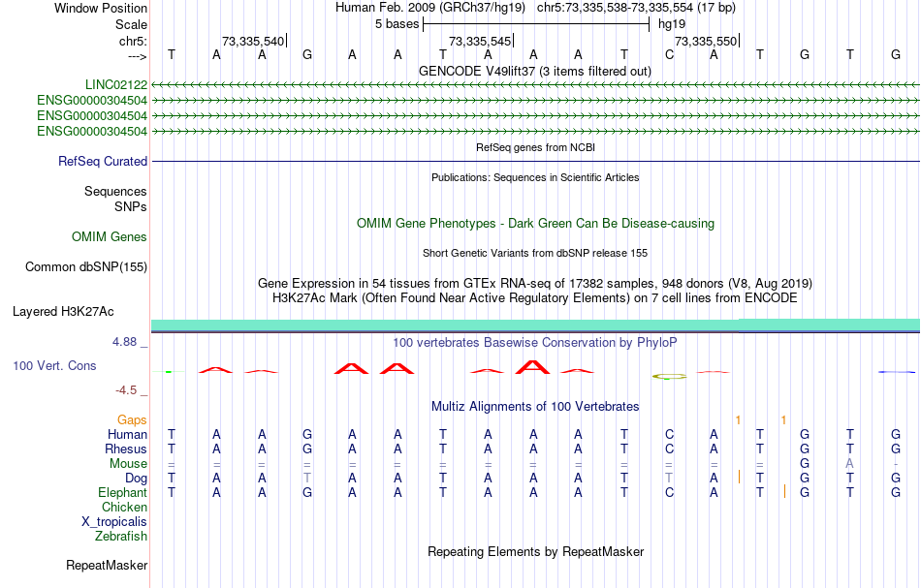Click the Gaps label in Multiz alignment

132,420
